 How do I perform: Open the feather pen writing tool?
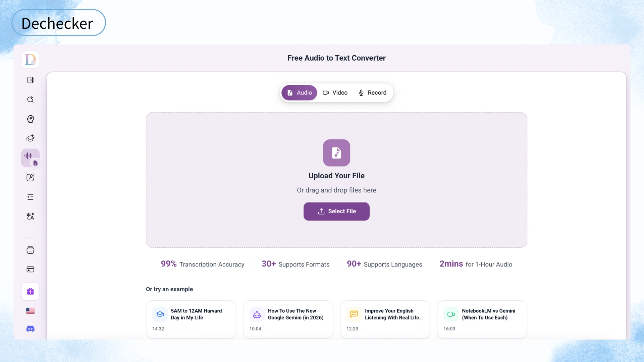31,177
